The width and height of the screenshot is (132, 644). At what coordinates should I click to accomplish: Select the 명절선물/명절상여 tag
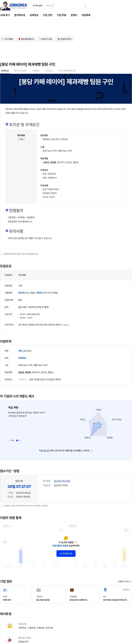pyautogui.click(x=26, y=39)
